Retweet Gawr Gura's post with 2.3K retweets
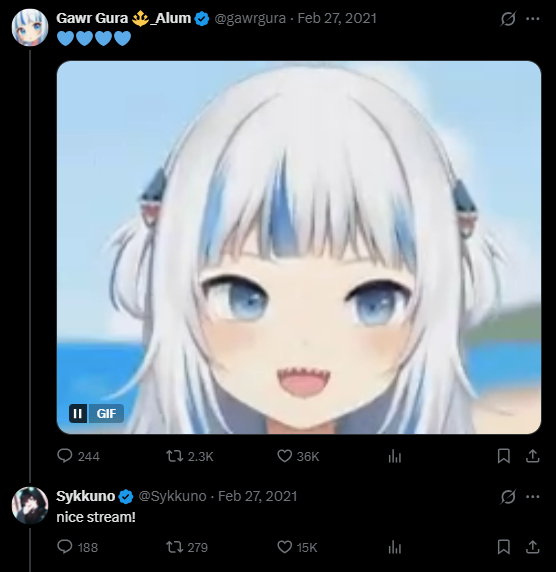 tap(174, 456)
